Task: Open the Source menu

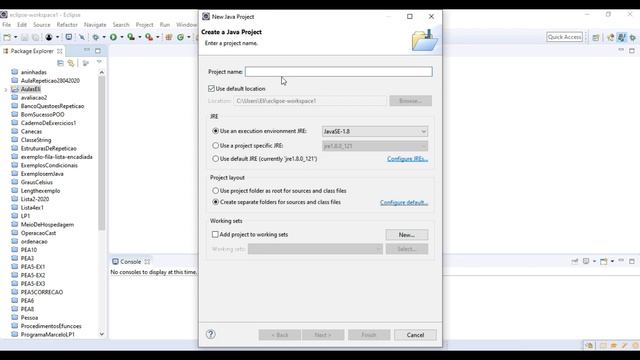Action: pyautogui.click(x=42, y=25)
